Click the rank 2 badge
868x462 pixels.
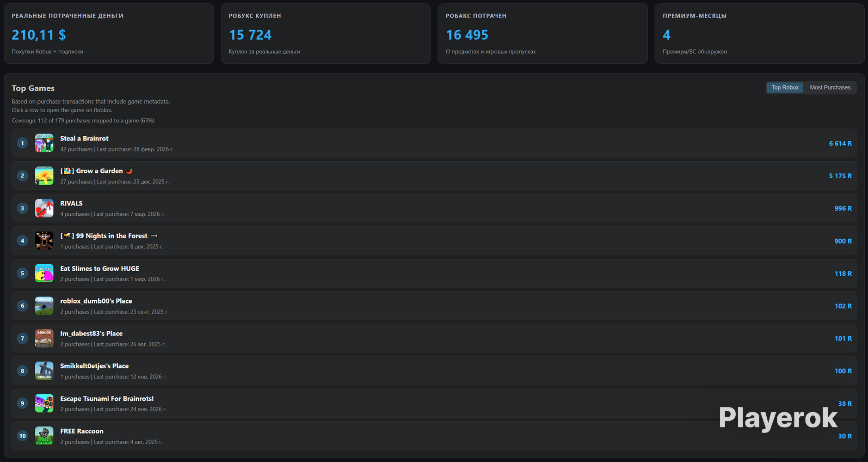22,176
